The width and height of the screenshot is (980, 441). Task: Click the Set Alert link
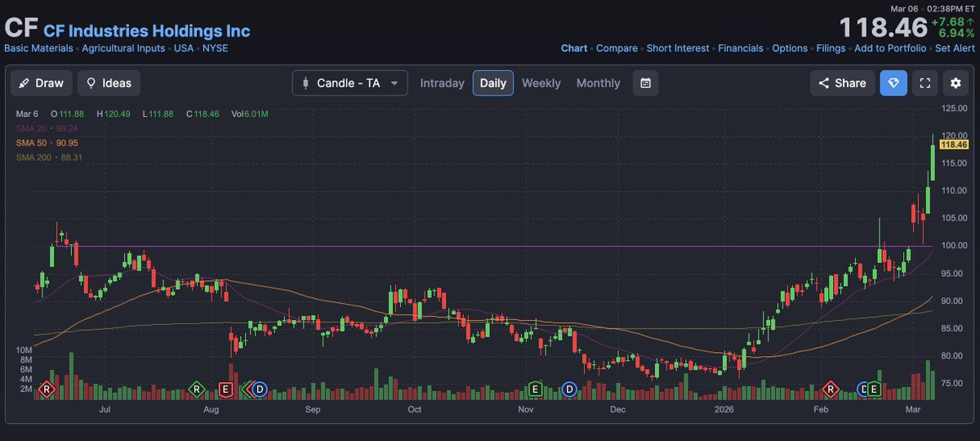[x=955, y=48]
